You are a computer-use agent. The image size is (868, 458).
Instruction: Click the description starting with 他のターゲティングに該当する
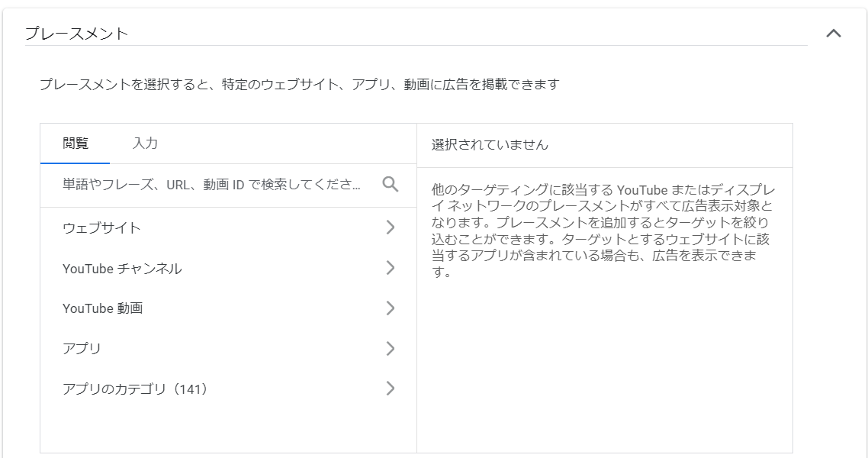[x=603, y=231]
